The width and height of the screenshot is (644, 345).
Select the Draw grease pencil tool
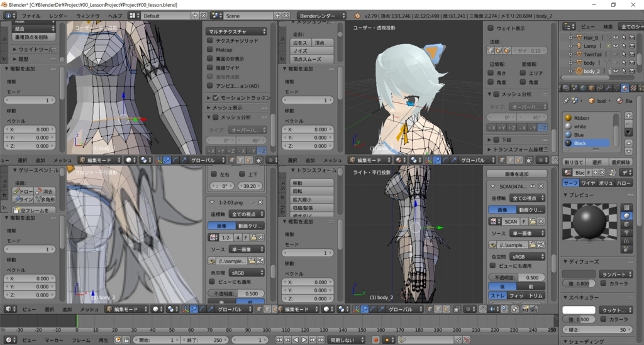tap(23, 191)
